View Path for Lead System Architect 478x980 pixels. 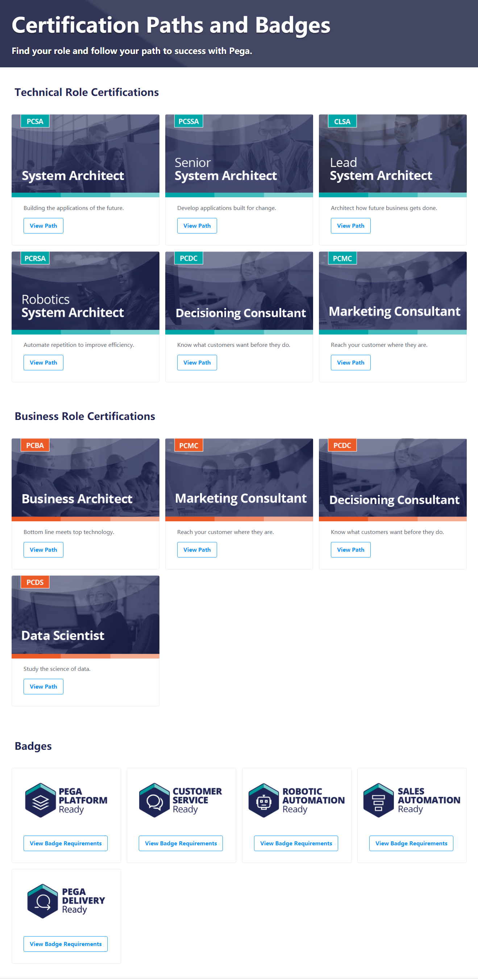pos(350,226)
